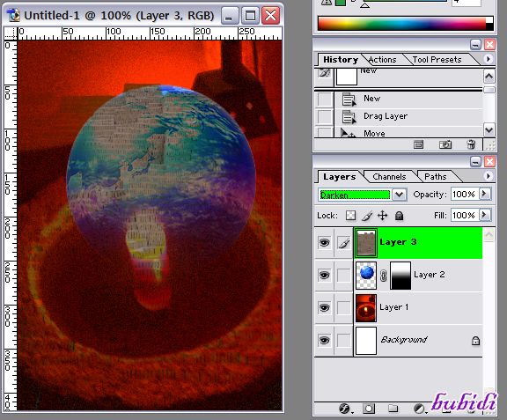
Task: Toggle link box next to Layer 1
Action: 343,307
